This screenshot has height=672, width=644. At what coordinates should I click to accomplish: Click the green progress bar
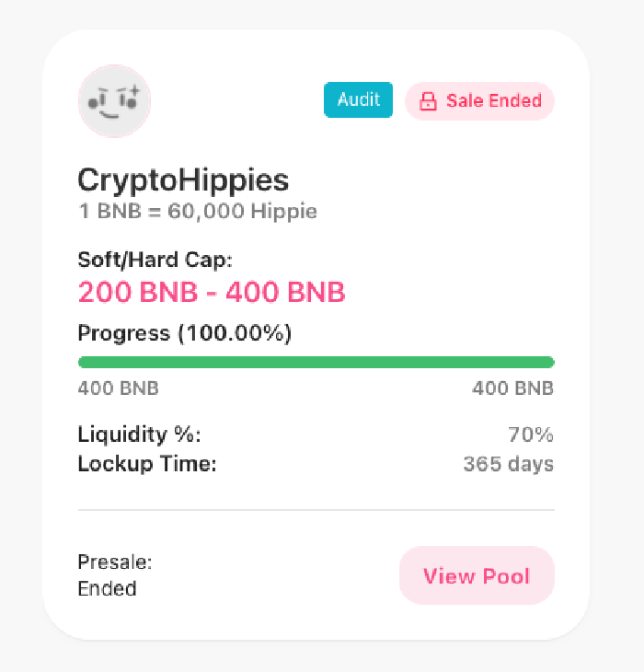coord(316,362)
